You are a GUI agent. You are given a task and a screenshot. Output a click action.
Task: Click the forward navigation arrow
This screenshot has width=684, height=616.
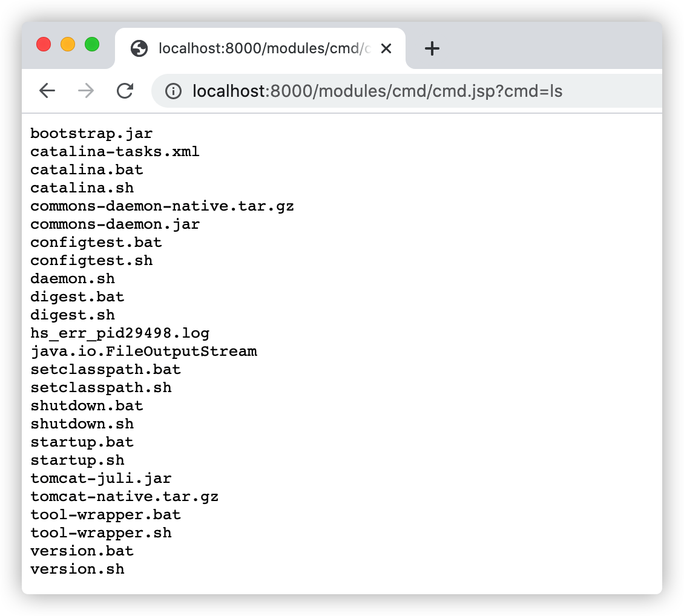pyautogui.click(x=86, y=91)
